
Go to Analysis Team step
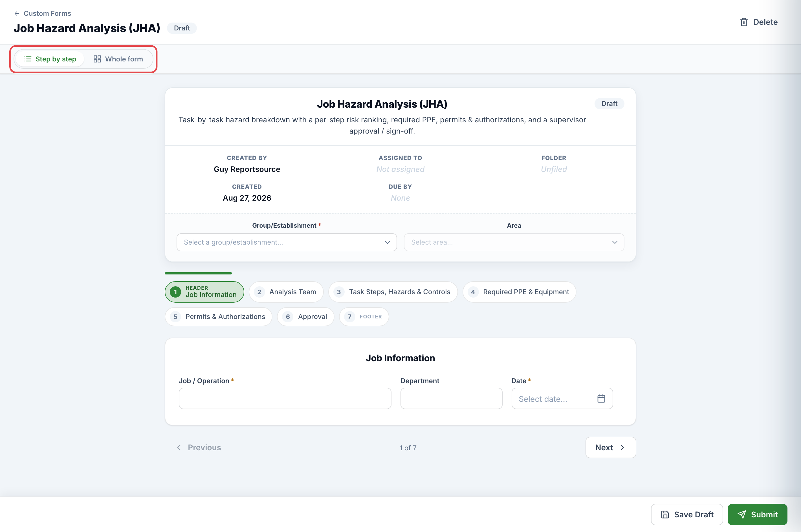(x=286, y=292)
